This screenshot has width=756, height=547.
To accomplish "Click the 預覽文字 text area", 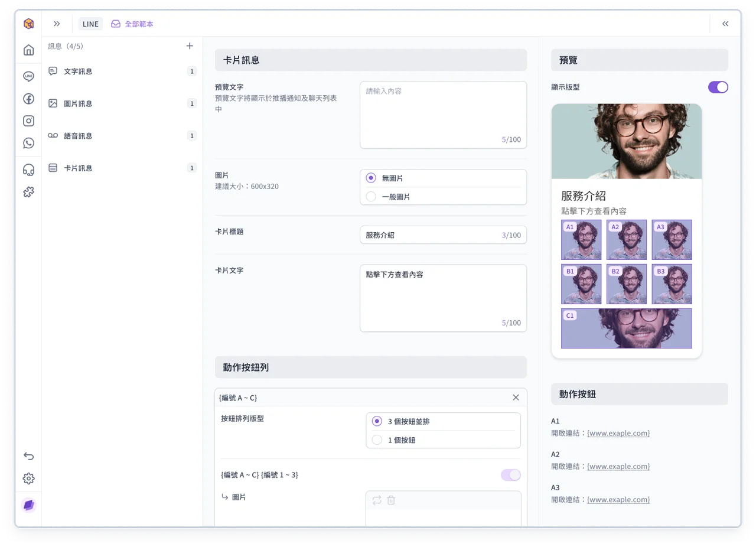I will click(443, 115).
